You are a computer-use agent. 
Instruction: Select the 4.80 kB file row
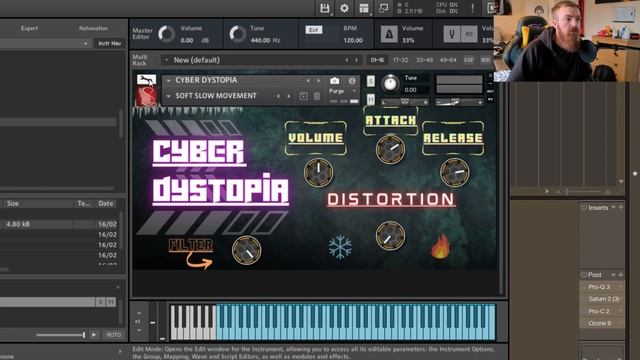pyautogui.click(x=59, y=224)
